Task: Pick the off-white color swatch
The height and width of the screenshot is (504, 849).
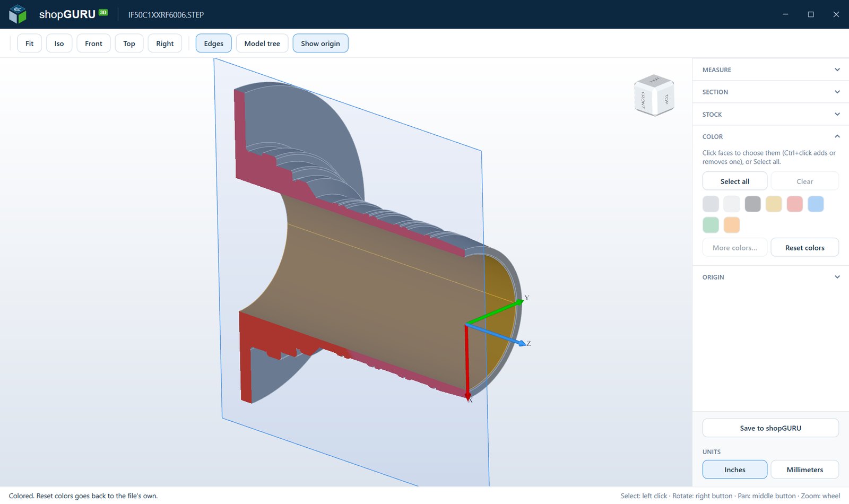Action: (732, 204)
